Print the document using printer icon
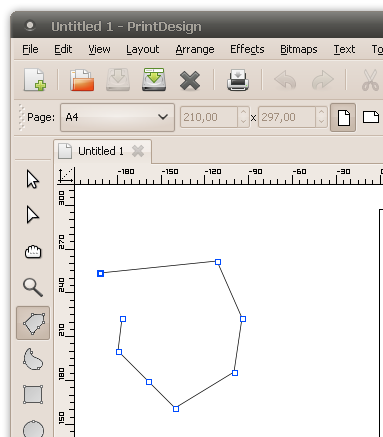 click(x=238, y=80)
